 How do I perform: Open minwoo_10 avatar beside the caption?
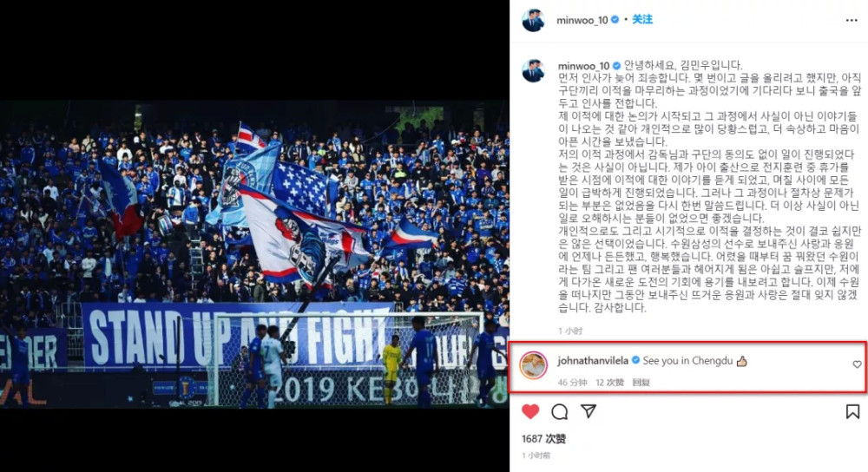[533, 71]
